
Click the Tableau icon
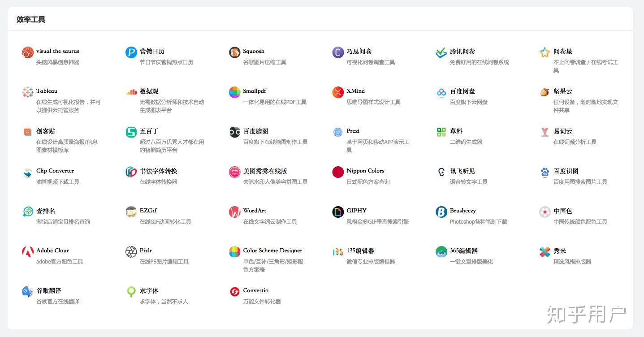pyautogui.click(x=28, y=92)
